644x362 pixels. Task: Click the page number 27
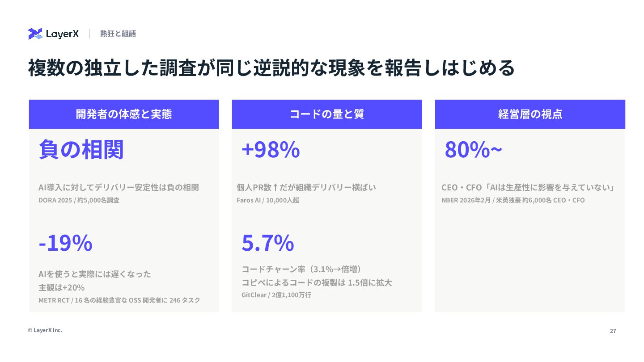click(x=613, y=331)
